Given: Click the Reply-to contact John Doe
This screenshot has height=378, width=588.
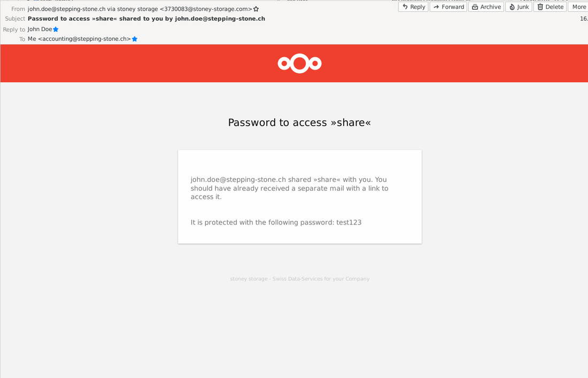Looking at the screenshot, I should pyautogui.click(x=40, y=29).
